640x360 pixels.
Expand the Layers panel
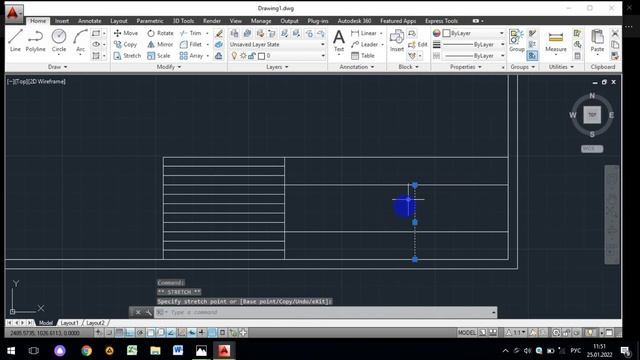pyautogui.click(x=277, y=67)
